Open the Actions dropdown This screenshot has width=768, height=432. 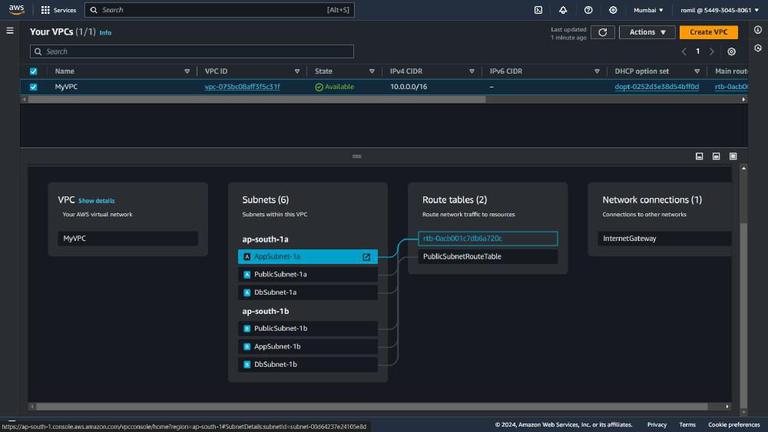tap(648, 32)
